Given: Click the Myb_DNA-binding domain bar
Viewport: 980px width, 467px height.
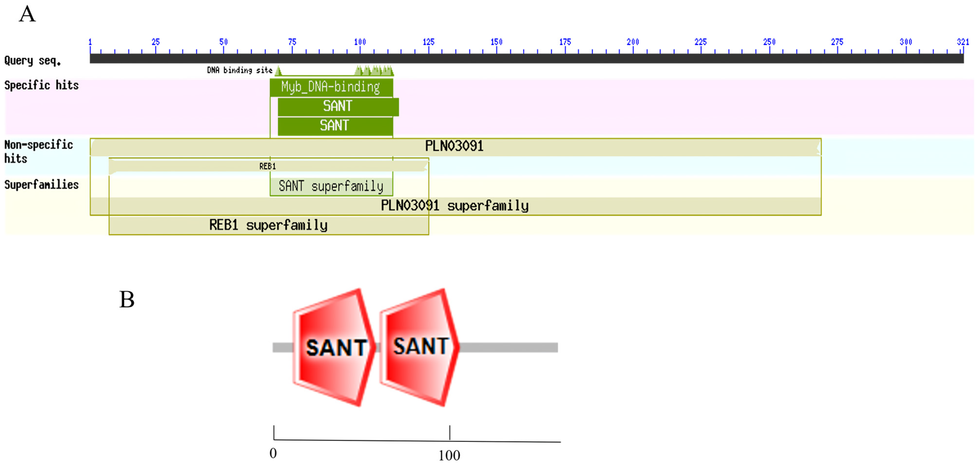Looking at the screenshot, I should pos(331,87).
